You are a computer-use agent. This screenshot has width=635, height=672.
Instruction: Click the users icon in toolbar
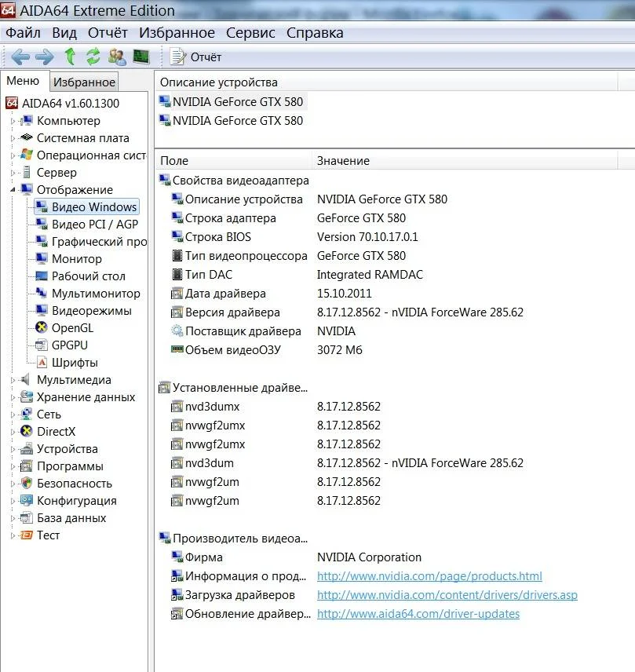coord(117,57)
